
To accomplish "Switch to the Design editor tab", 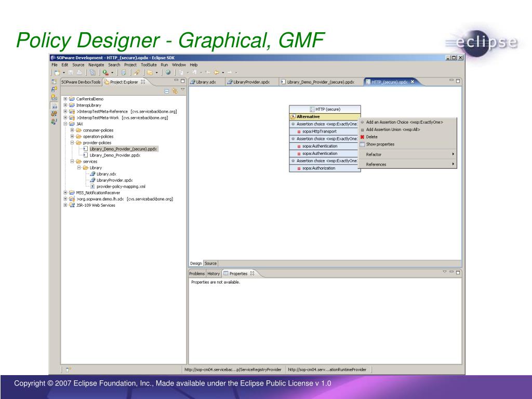I will click(196, 263).
